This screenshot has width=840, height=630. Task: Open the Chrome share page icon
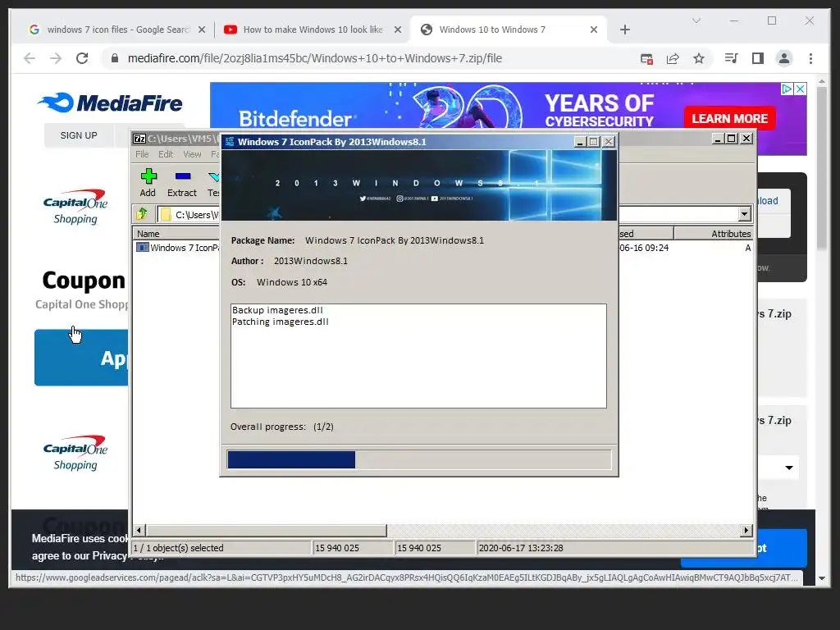(673, 58)
